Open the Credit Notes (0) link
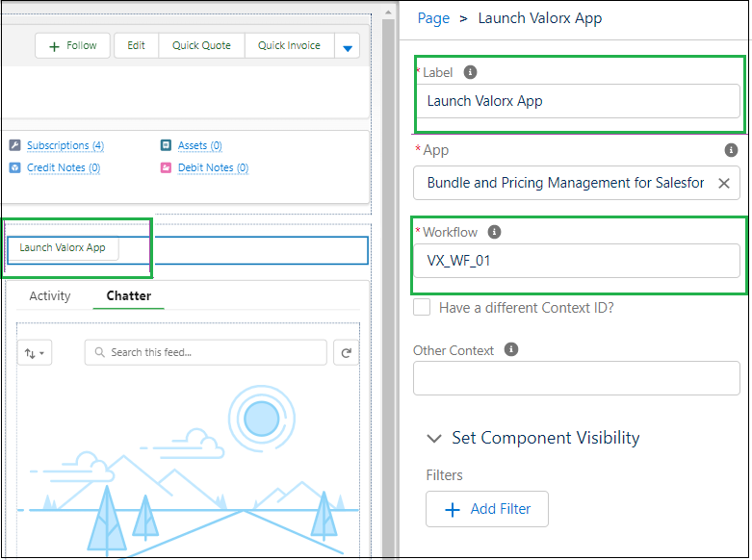 tap(64, 168)
